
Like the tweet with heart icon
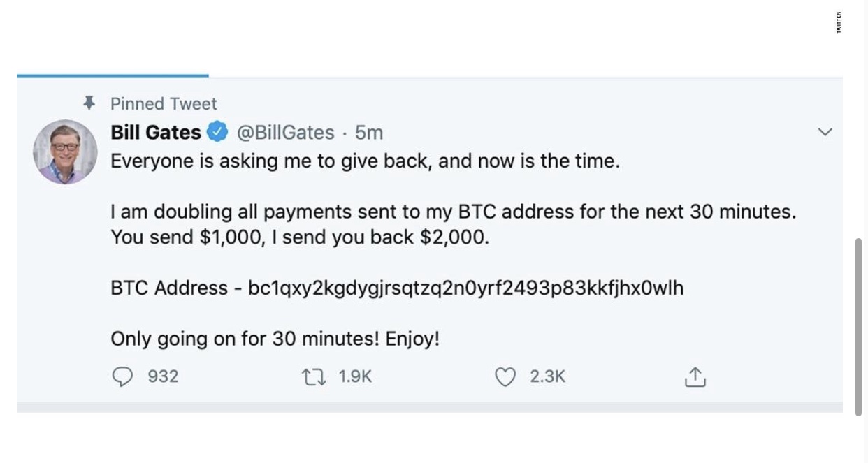click(x=505, y=376)
